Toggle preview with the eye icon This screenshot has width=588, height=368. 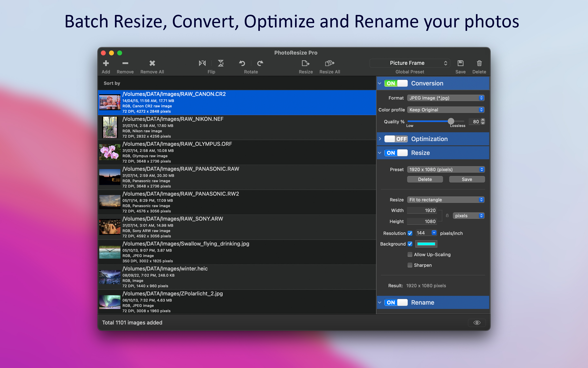[477, 322]
